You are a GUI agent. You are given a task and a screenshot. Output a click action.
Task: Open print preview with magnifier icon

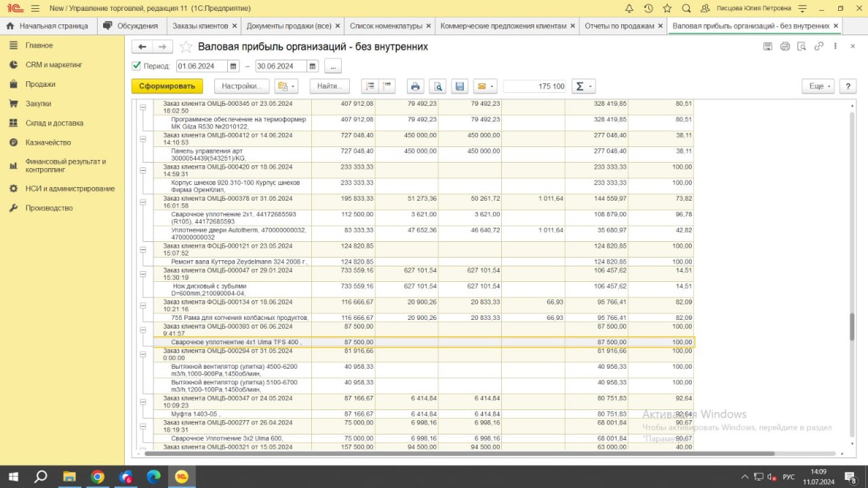(437, 86)
